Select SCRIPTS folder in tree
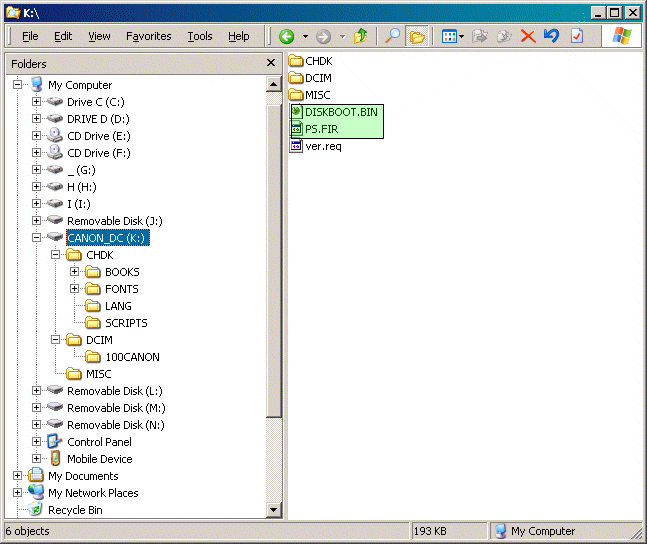 [126, 323]
